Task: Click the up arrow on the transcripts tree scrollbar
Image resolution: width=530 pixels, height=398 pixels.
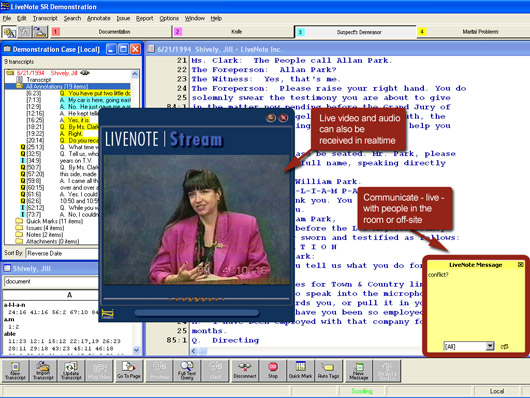Action: tap(135, 74)
